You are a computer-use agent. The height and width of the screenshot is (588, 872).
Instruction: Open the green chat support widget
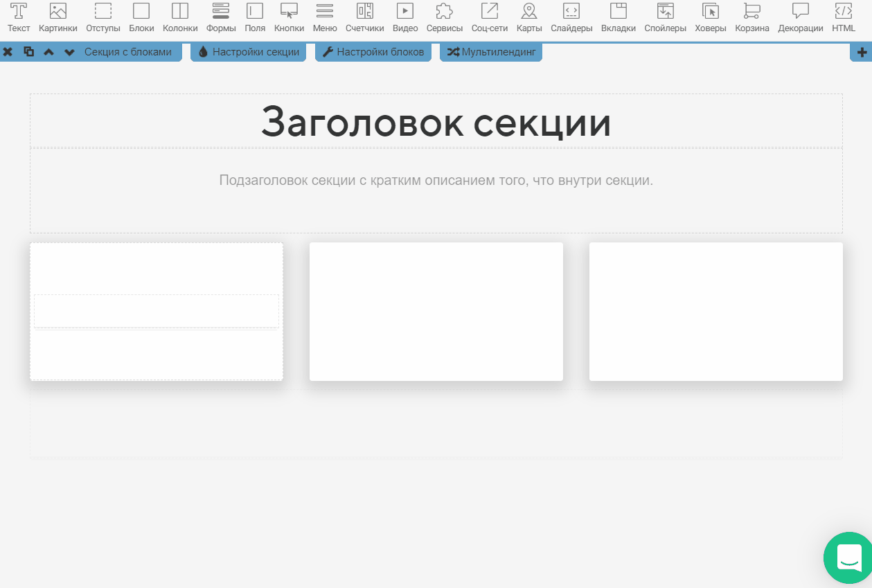pyautogui.click(x=849, y=558)
